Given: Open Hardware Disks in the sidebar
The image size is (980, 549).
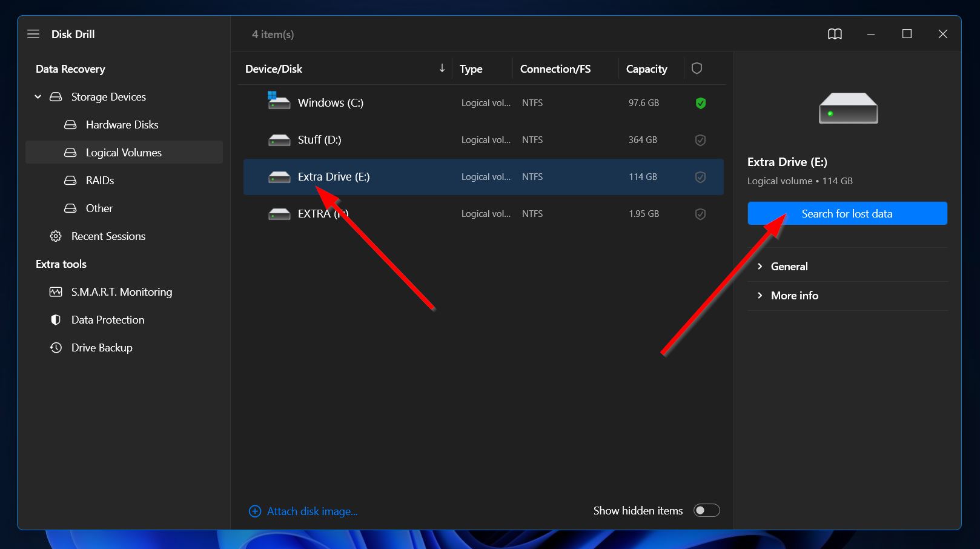Looking at the screenshot, I should click(x=122, y=124).
